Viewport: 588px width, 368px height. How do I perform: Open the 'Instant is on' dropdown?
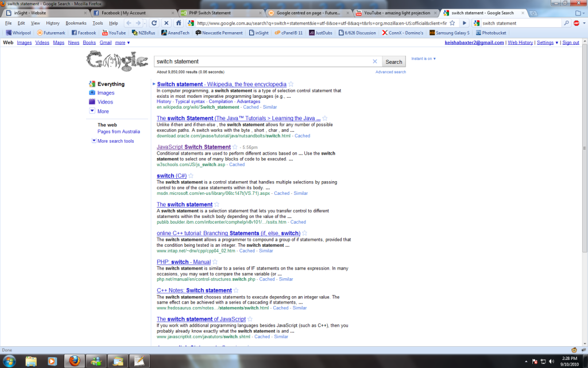[x=423, y=59]
